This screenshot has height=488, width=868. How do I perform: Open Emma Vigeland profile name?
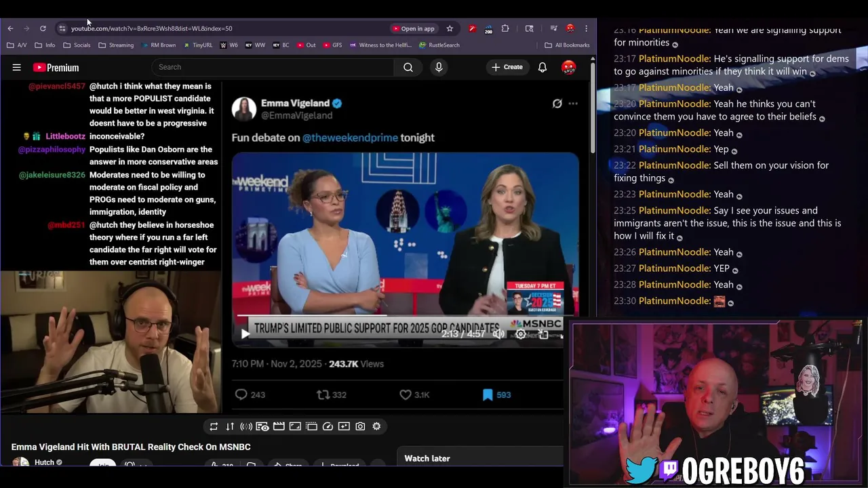295,103
